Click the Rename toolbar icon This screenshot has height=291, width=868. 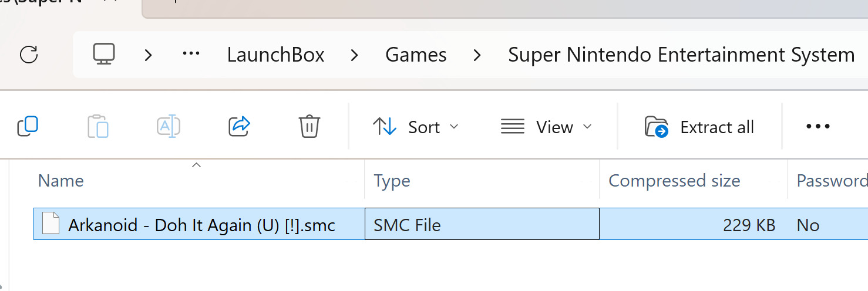coord(169,126)
